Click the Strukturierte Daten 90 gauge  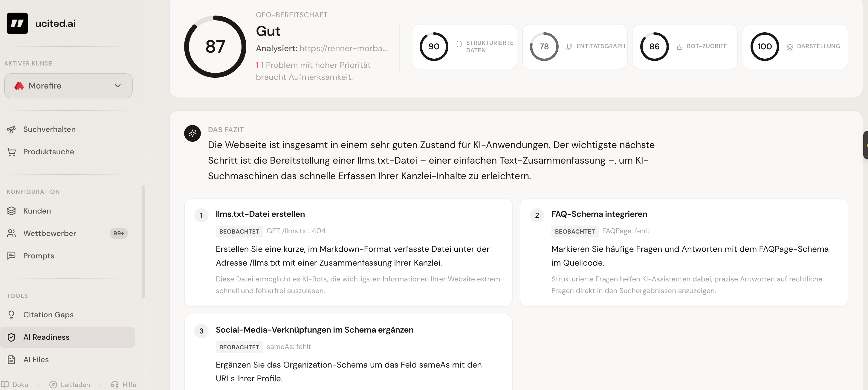(434, 47)
